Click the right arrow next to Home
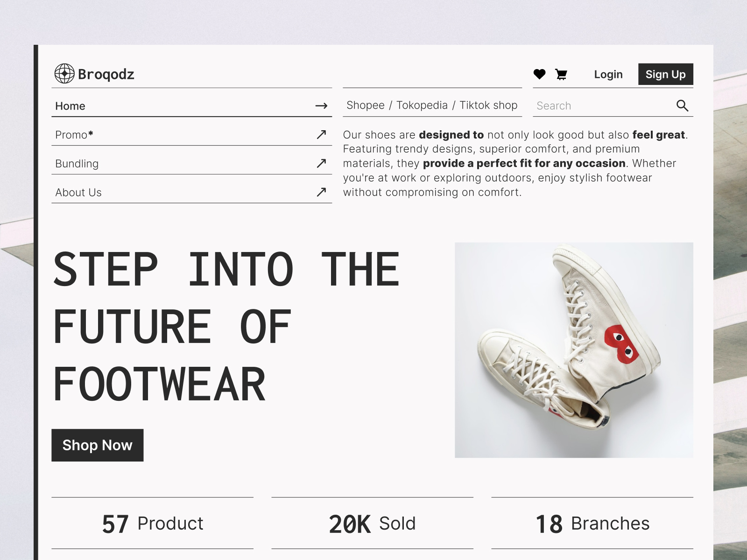The height and width of the screenshot is (560, 747). point(321,106)
